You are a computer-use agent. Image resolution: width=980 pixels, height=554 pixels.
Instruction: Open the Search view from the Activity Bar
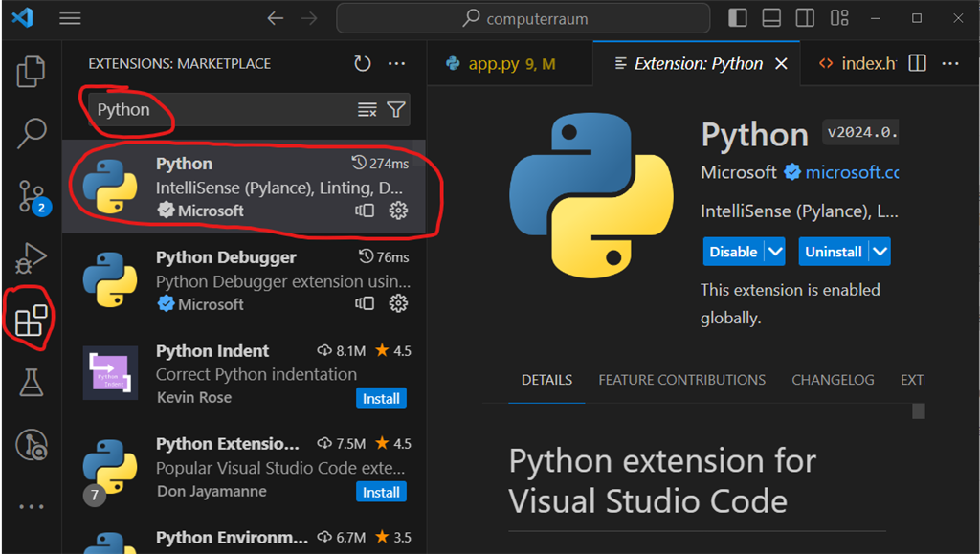click(x=30, y=131)
